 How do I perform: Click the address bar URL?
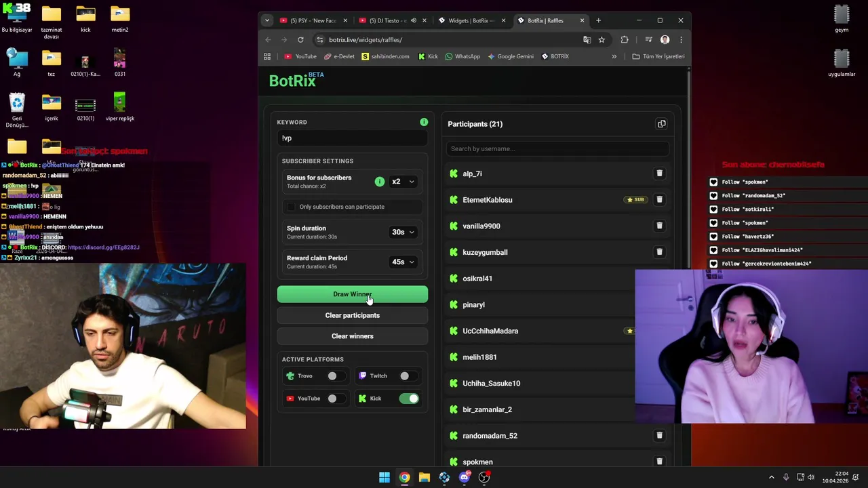tap(366, 39)
